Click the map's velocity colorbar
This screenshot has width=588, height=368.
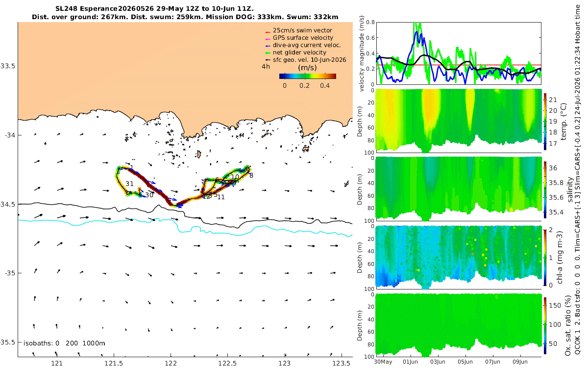308,76
